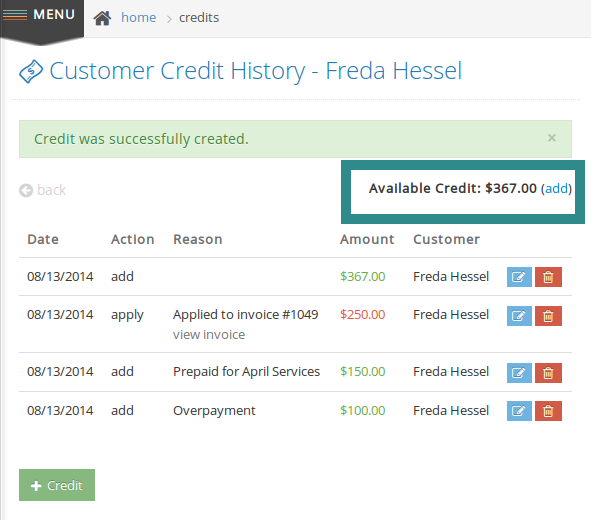Edit the invoice #1049 apply entry

(x=519, y=316)
